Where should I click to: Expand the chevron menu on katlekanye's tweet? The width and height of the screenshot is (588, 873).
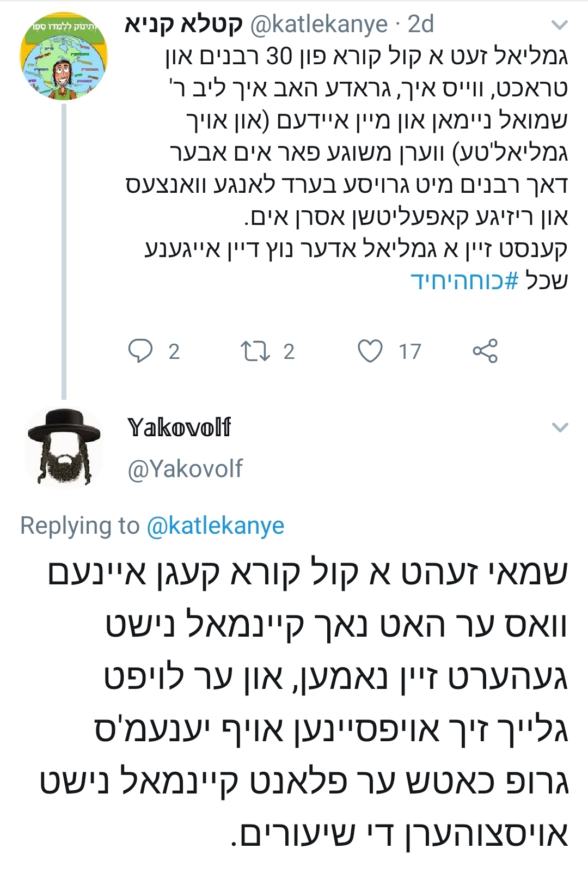[560, 25]
